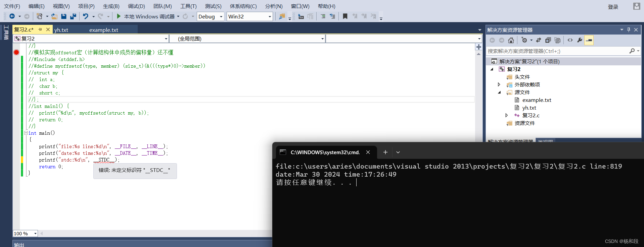644x247 pixels.
Task: Click the pin icon on the 复习2.c tab
Action: point(40,29)
